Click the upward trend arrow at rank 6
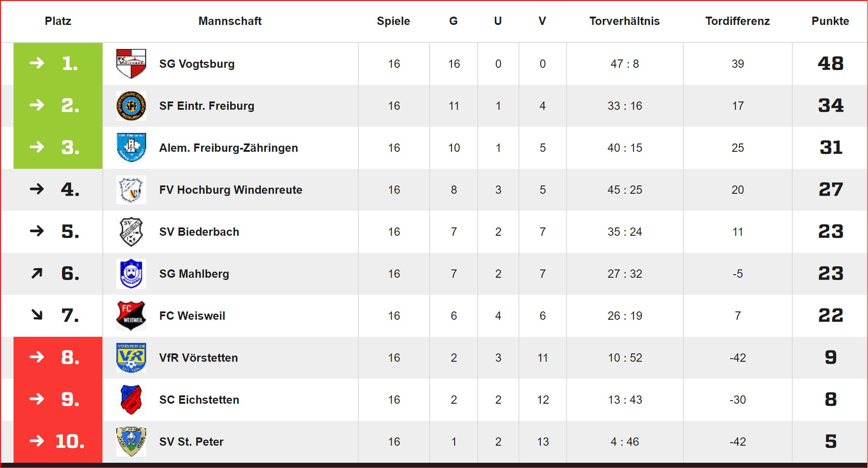Screen dimensions: 868x468 point(37,273)
